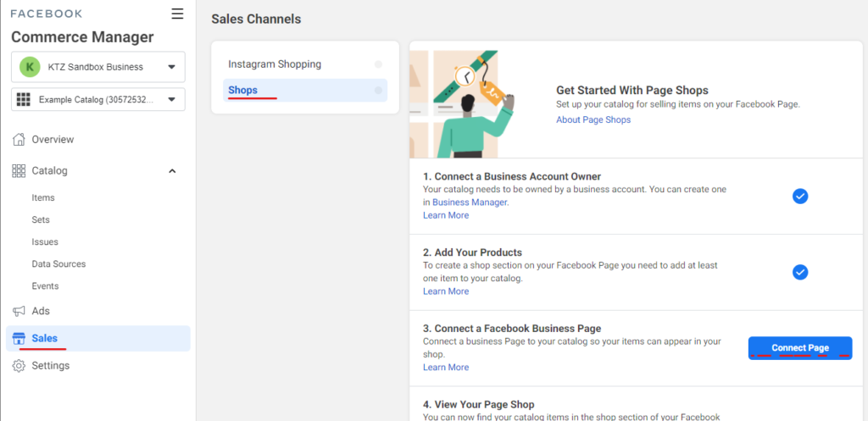Click the catalog grid icon beside Example Catalog
This screenshot has height=421, width=868.
[23, 100]
